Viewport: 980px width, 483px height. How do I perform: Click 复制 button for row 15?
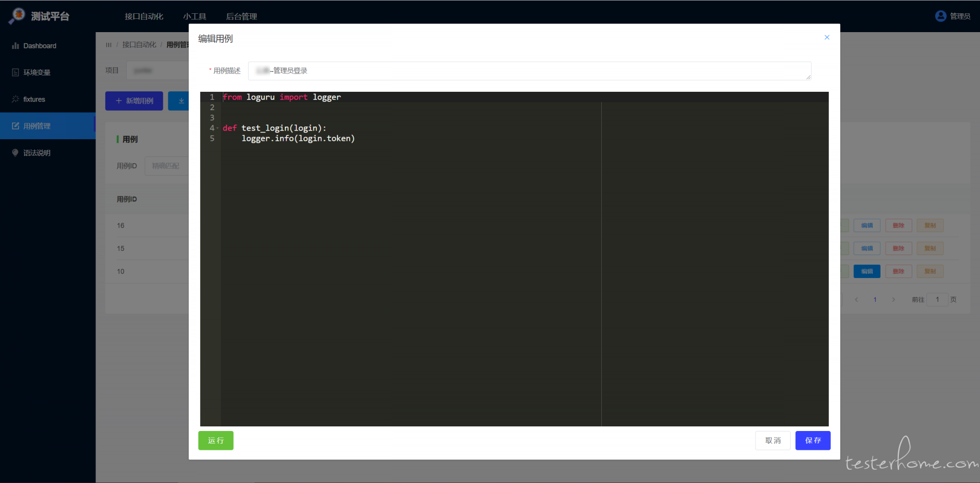point(930,248)
